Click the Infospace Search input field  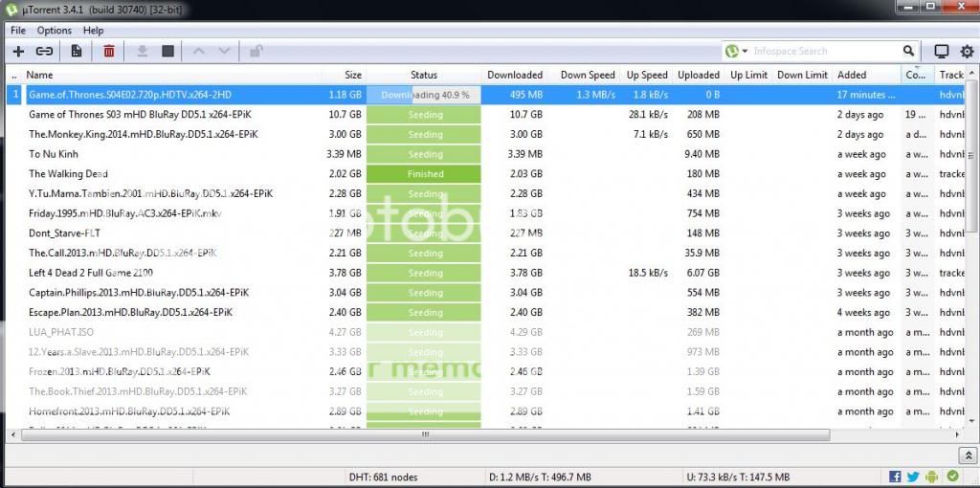point(825,52)
